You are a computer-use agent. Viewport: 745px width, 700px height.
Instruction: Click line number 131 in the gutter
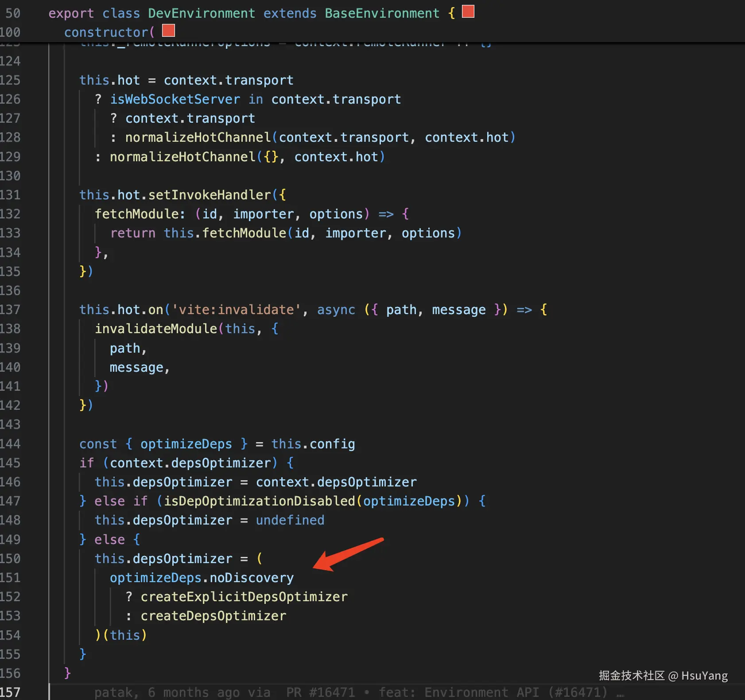click(x=10, y=195)
